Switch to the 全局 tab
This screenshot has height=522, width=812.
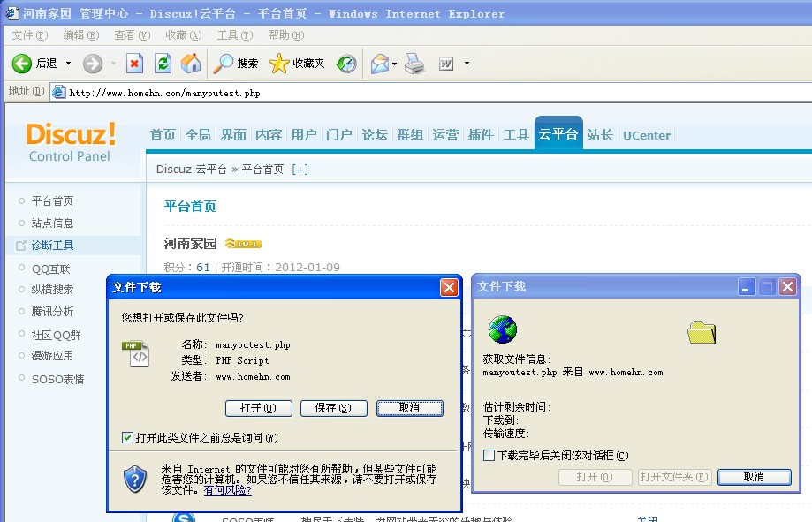pyautogui.click(x=198, y=135)
